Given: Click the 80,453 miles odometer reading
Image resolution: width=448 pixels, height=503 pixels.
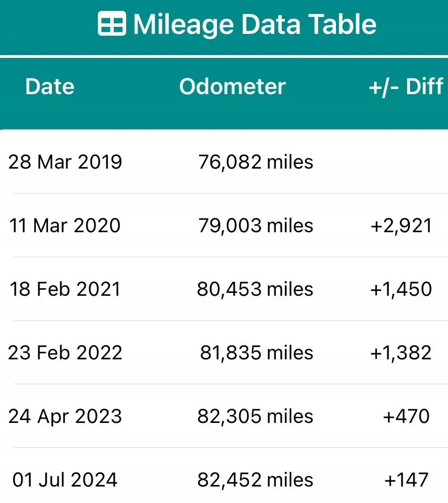Looking at the screenshot, I should coord(255,289).
